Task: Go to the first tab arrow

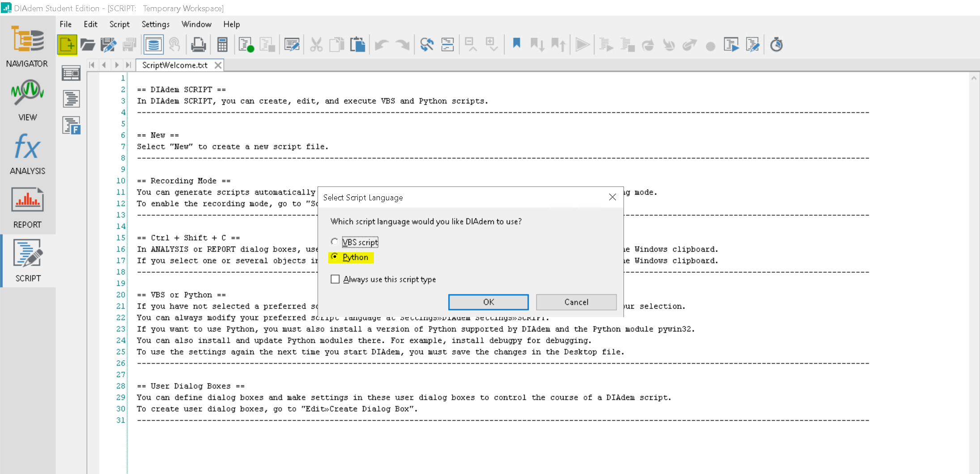Action: coord(92,65)
